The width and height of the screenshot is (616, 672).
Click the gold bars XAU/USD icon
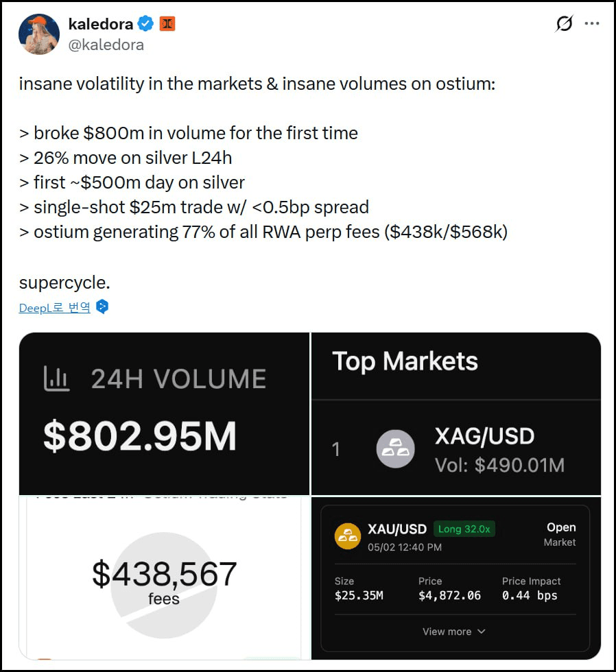[x=348, y=536]
